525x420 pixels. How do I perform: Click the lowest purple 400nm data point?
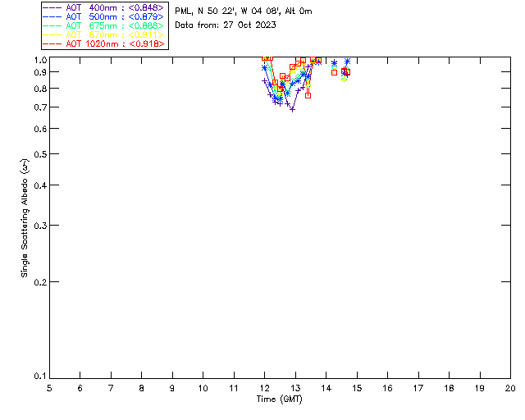(x=292, y=110)
